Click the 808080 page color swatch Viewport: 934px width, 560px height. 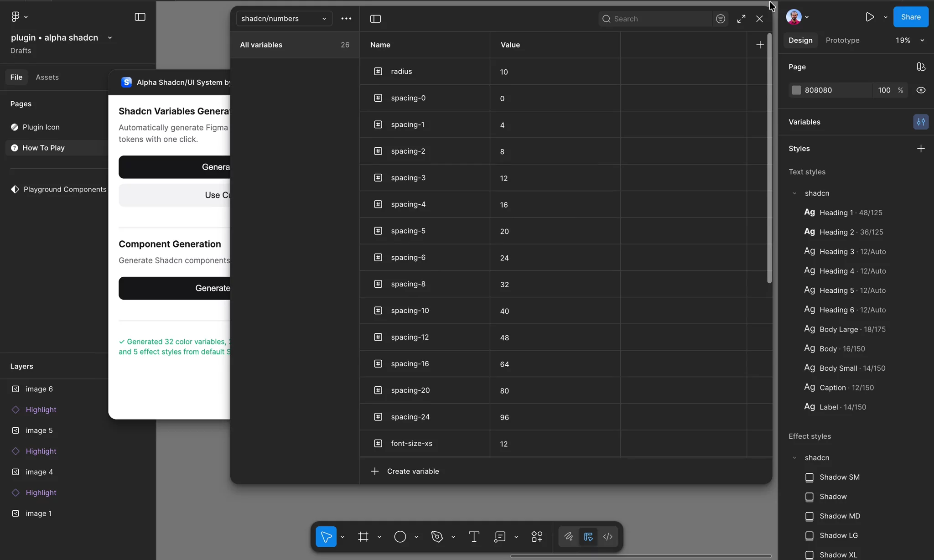pos(797,90)
